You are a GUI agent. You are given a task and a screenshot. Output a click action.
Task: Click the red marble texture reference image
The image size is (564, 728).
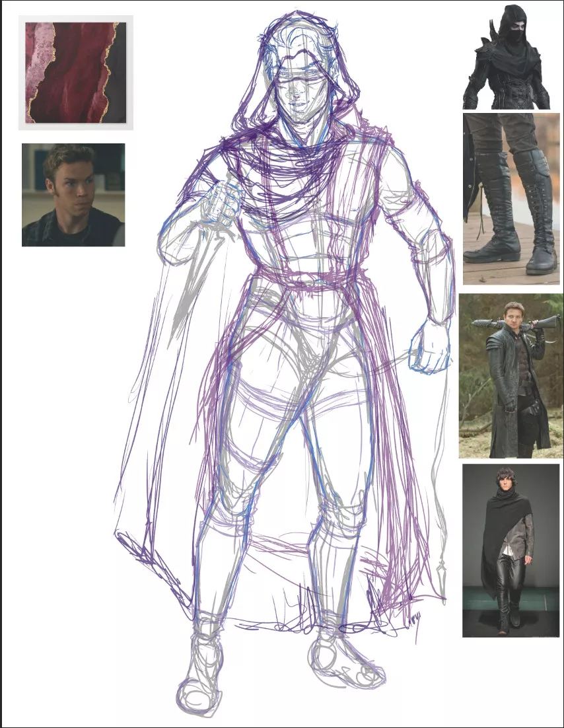click(x=75, y=73)
